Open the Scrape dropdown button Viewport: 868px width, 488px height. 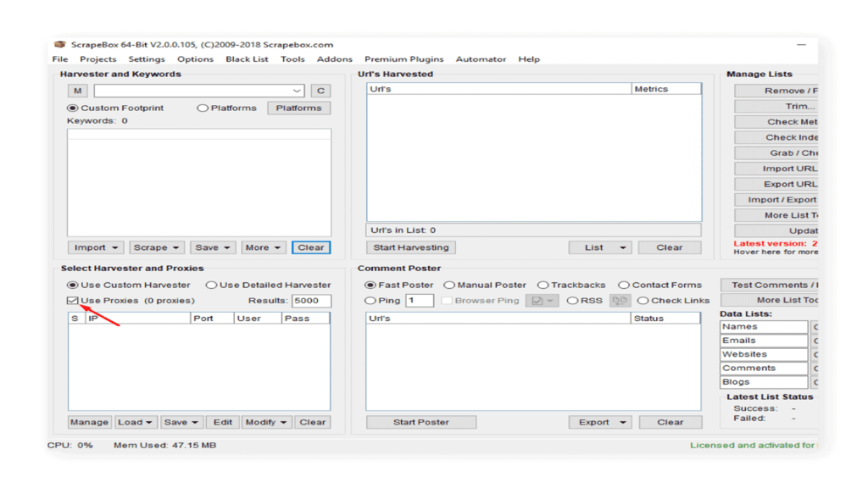click(157, 247)
